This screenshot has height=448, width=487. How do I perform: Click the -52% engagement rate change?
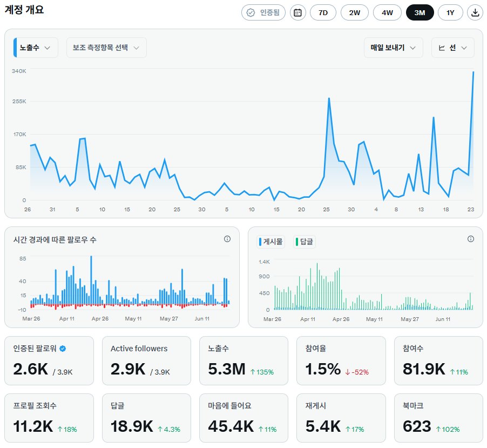click(x=357, y=372)
